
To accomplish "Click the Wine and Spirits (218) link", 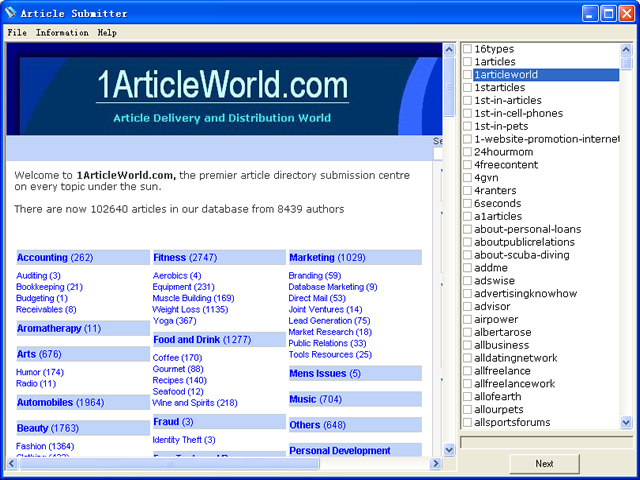I will [x=195, y=403].
